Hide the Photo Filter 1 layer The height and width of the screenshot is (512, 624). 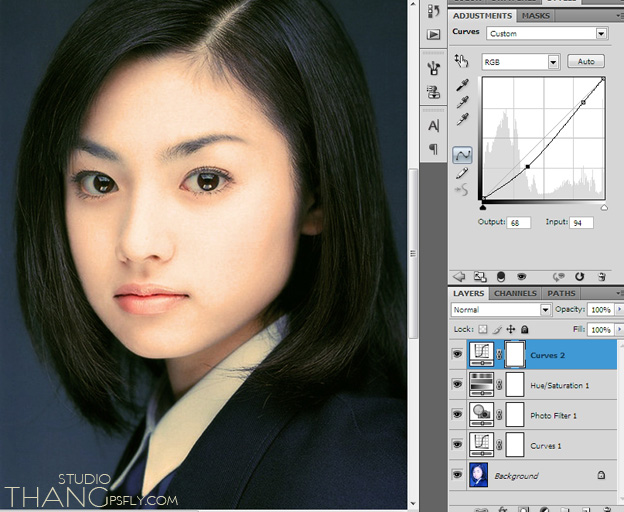(457, 414)
